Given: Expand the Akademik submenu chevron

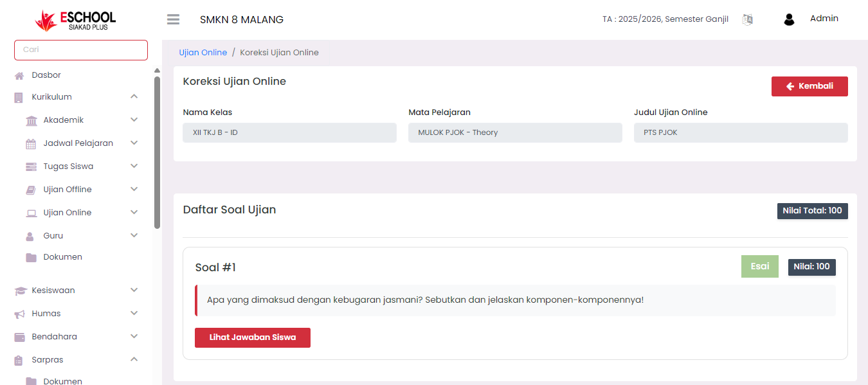Looking at the screenshot, I should [x=134, y=120].
